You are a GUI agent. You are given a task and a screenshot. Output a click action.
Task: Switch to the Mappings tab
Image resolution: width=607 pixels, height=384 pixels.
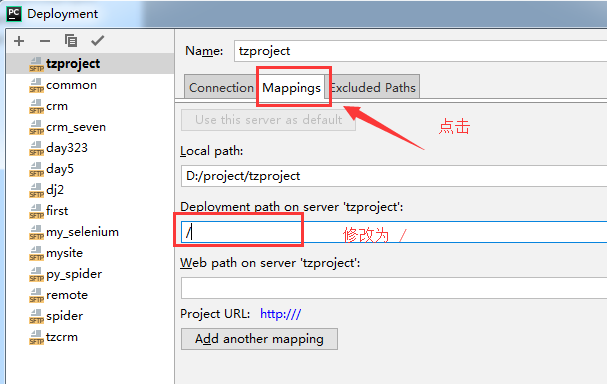click(x=291, y=87)
